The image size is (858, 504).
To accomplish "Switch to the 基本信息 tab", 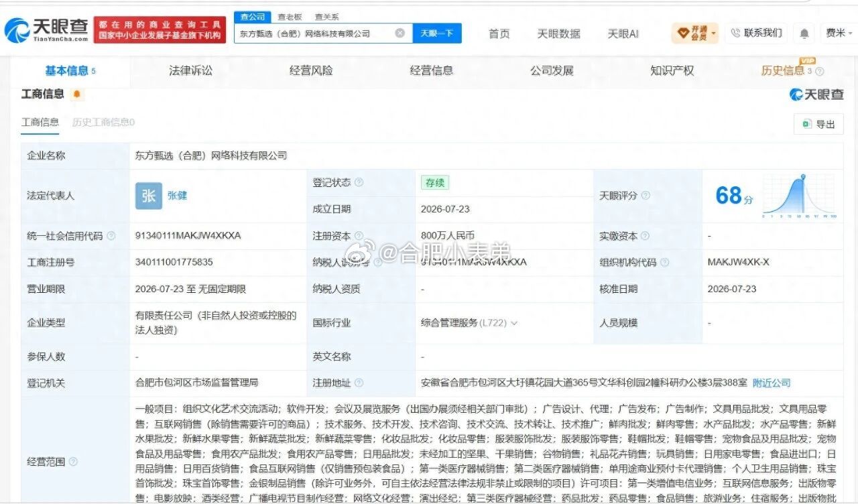I will coord(70,70).
